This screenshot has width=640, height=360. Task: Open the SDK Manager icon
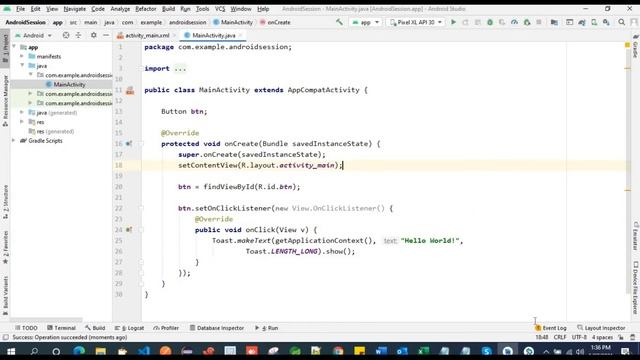[x=607, y=22]
